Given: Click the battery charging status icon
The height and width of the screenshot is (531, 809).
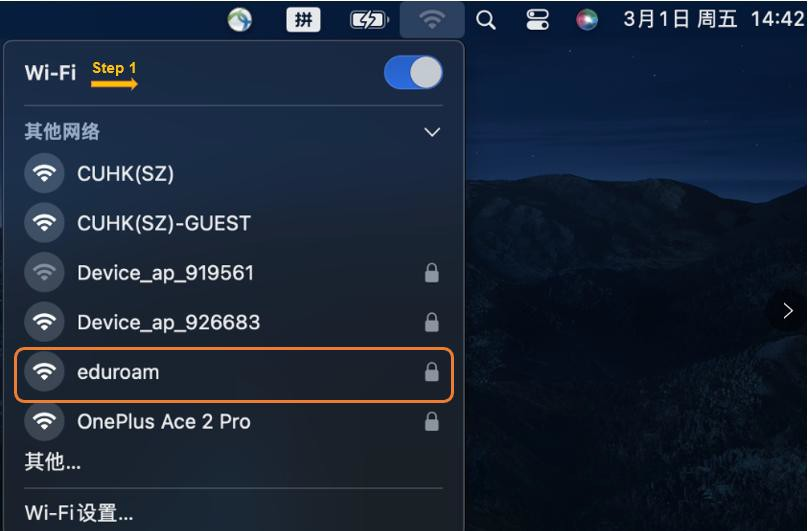Looking at the screenshot, I should (x=369, y=21).
